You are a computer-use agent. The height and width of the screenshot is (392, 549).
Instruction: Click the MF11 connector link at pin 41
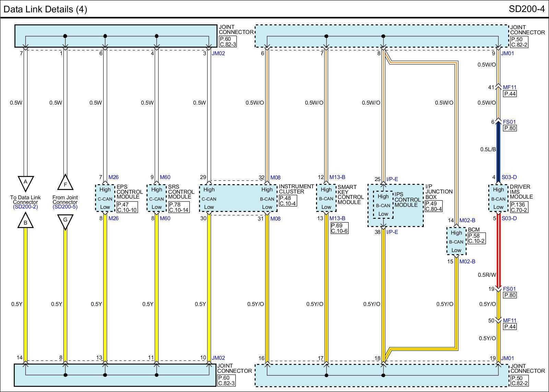(x=510, y=87)
